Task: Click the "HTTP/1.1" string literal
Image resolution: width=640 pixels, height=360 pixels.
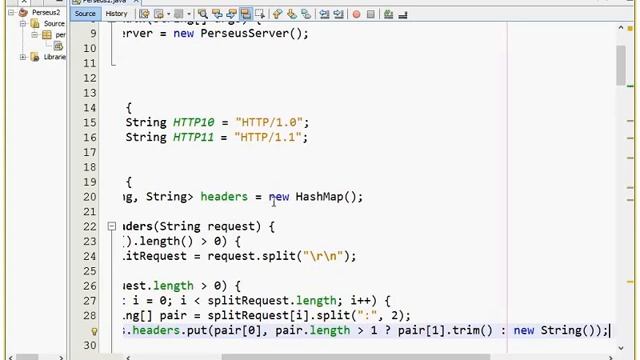Action: coord(268,137)
